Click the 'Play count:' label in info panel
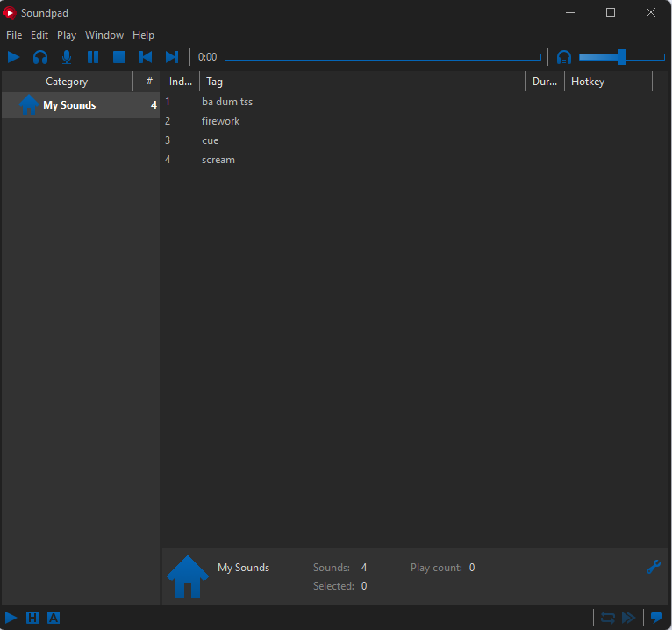Screen dimensions: 672x630 tap(436, 568)
